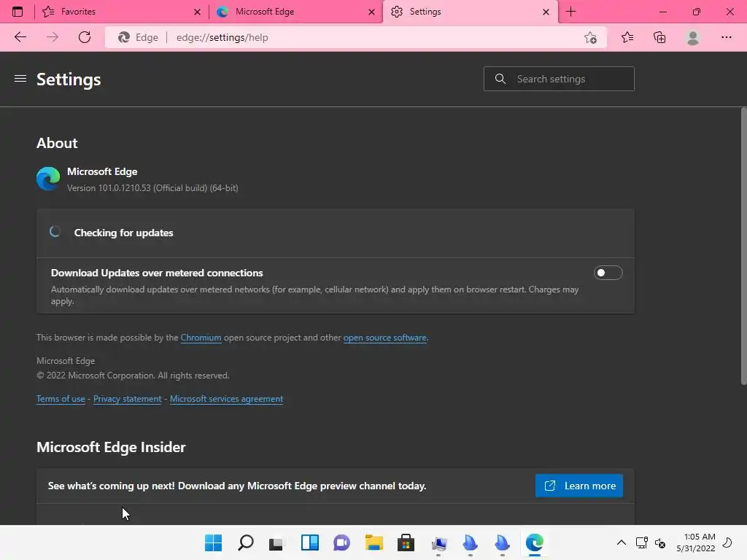Open Windows Search from taskbar

click(x=246, y=542)
